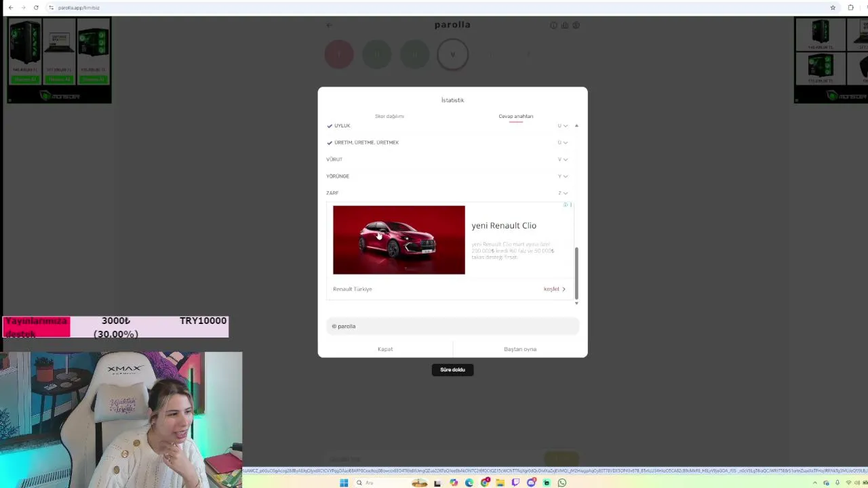This screenshot has width=868, height=488.
Task: Click the donation goal progress bar
Action: 115,327
